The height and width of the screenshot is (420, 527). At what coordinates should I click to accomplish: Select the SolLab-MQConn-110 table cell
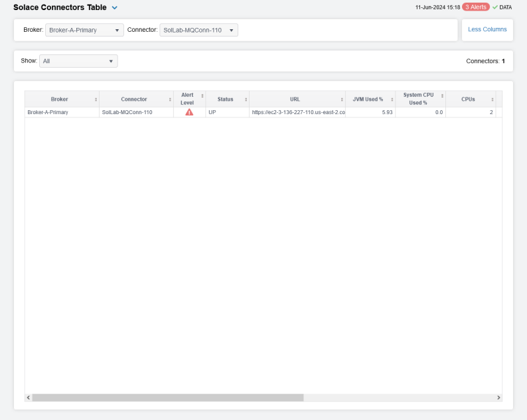pyautogui.click(x=136, y=112)
